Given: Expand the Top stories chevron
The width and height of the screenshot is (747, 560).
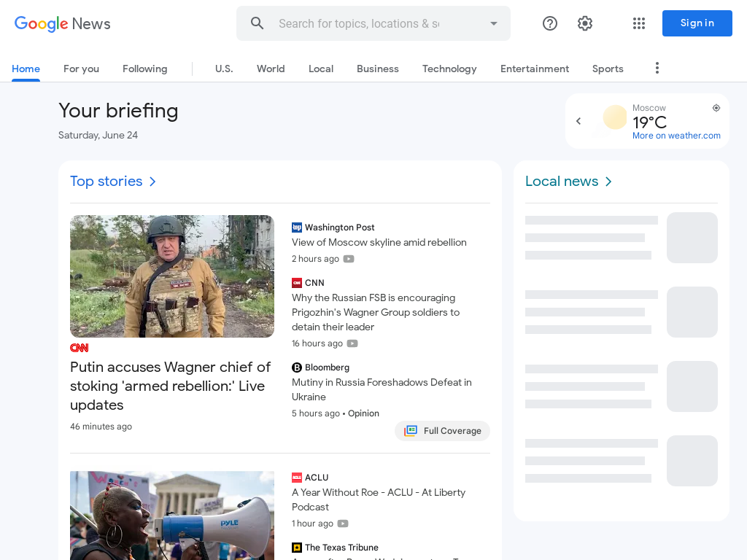Looking at the screenshot, I should pyautogui.click(x=152, y=182).
